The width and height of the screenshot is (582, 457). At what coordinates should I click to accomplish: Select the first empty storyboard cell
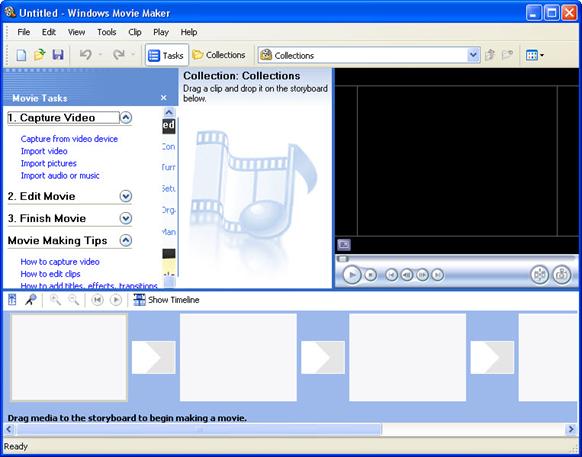[x=69, y=358]
